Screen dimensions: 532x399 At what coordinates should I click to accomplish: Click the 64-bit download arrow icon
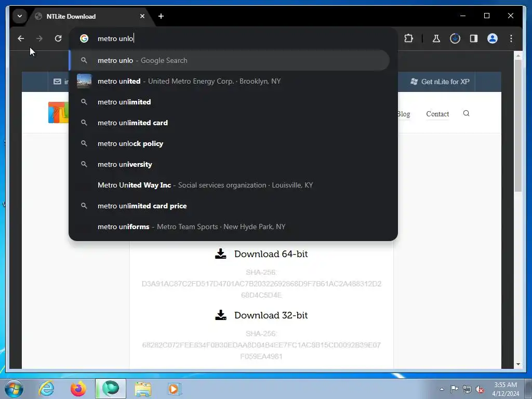(x=220, y=254)
